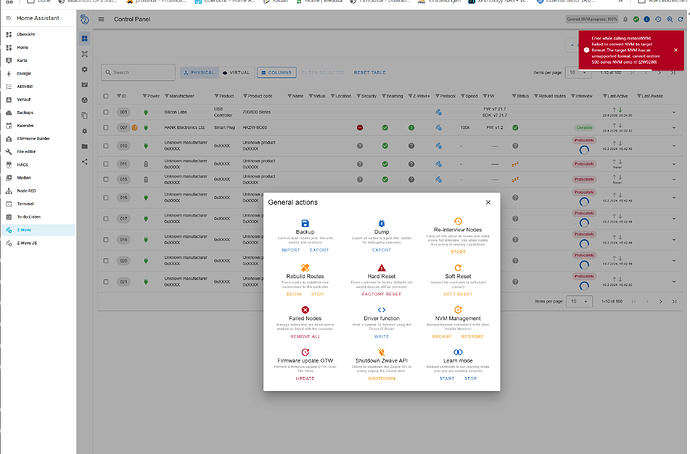This screenshot has width=690, height=454.
Task: Click the Failed Nodes red cross icon
Action: point(305,310)
